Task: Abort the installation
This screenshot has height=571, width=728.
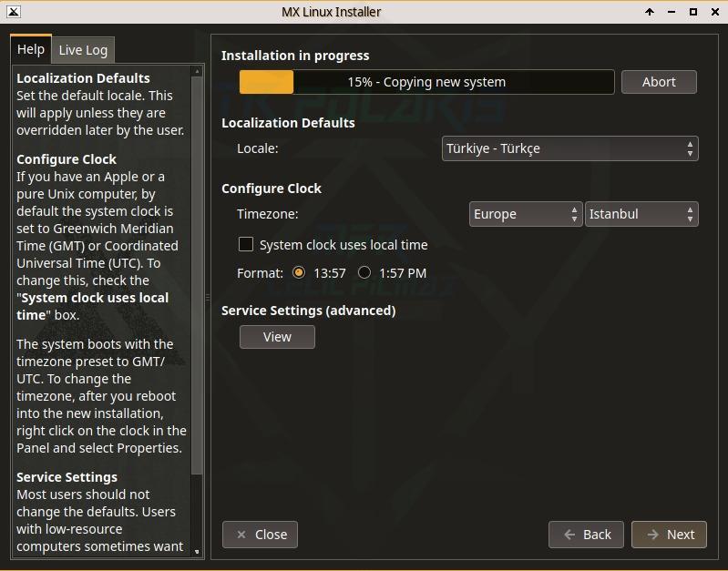Action: tap(659, 82)
